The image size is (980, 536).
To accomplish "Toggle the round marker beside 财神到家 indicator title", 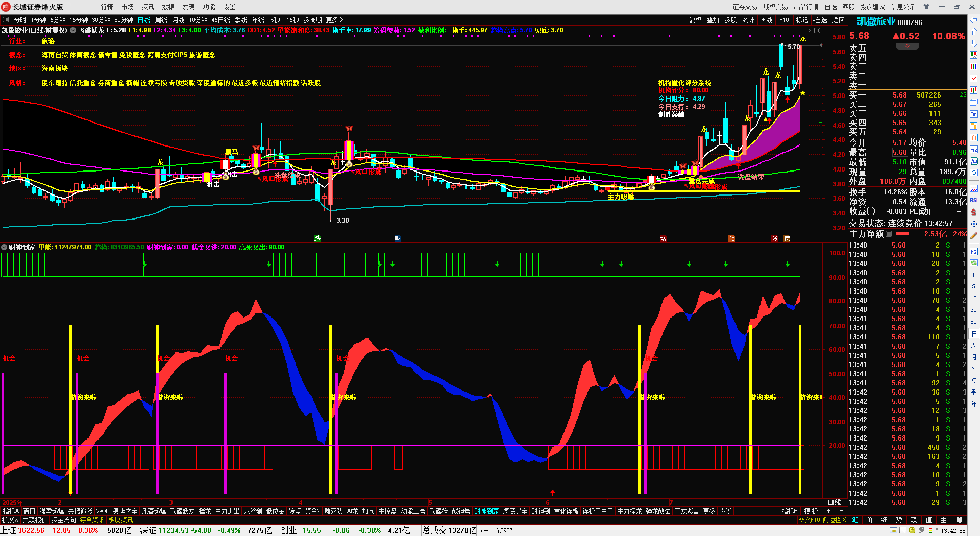I will (4, 247).
